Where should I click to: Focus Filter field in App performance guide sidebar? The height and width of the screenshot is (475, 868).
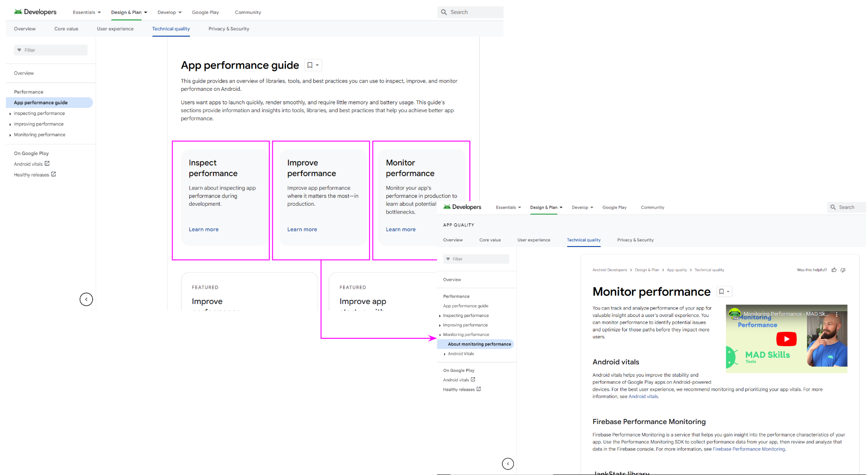coord(50,50)
